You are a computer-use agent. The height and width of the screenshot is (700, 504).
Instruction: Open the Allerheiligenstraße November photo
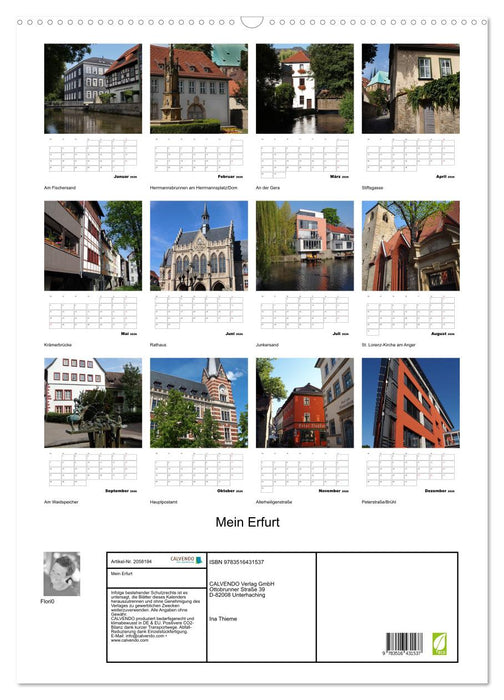pyautogui.click(x=304, y=403)
